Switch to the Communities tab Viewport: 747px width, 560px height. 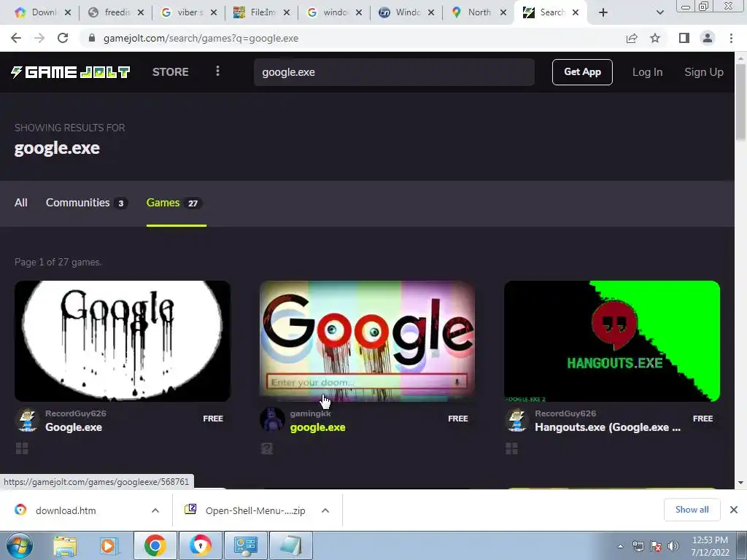coord(86,203)
